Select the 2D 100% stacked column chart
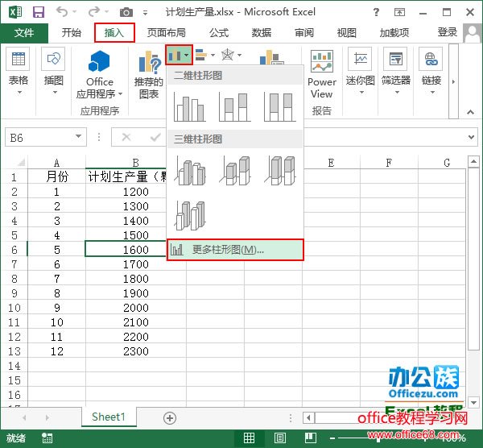Viewport: 483px width, 448px height. (x=280, y=106)
